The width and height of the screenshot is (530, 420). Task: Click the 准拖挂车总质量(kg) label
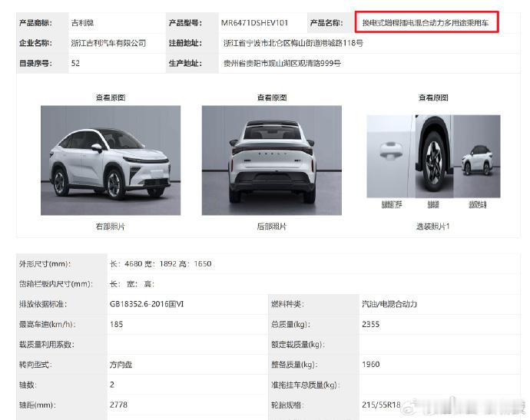tap(306, 385)
